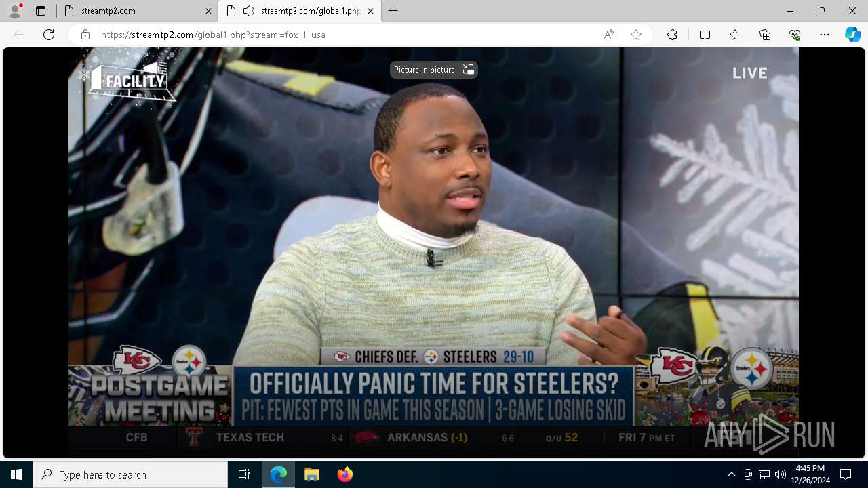The width and height of the screenshot is (868, 488).
Task: Open clock showing 4:45 PM
Action: click(810, 474)
